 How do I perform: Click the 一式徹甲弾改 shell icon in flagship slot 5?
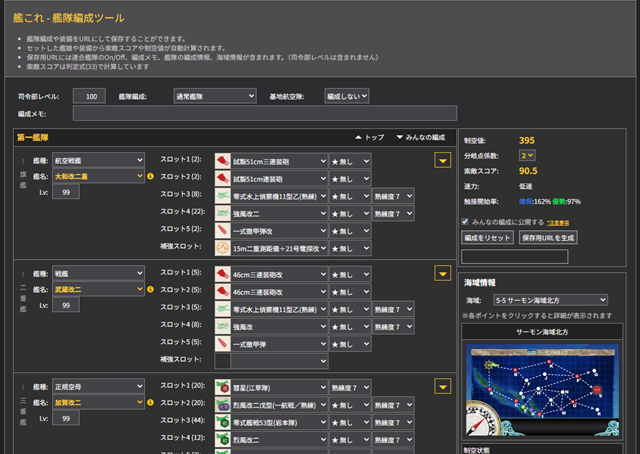pos(225,229)
